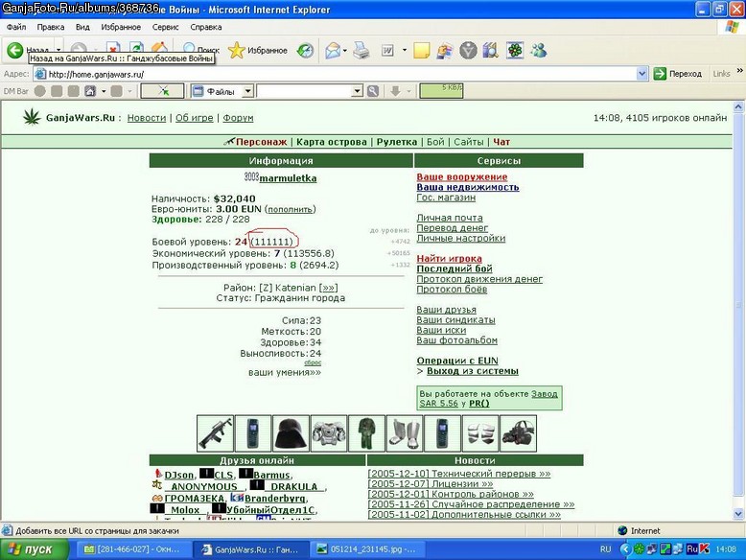This screenshot has height=560, width=746.
Task: Click the Internet zone globe icon
Action: click(x=622, y=530)
